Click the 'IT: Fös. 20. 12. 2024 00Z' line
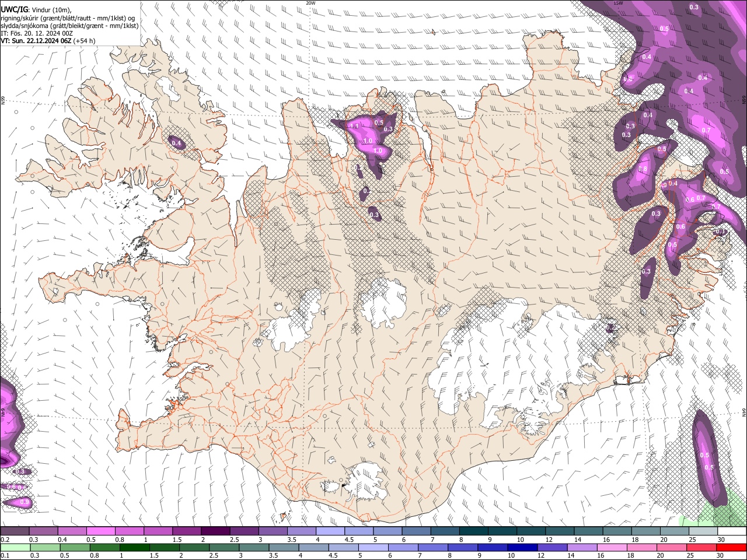Screen dimensions: 747x560 pos(37,33)
